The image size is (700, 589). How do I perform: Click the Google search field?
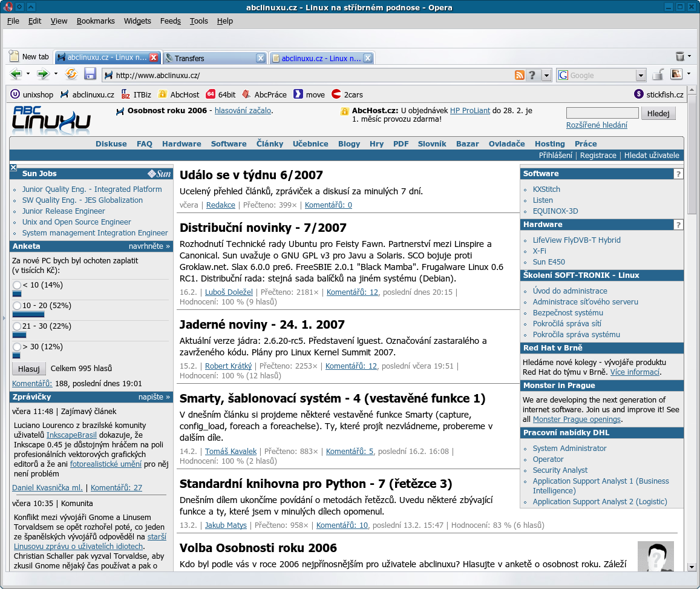tap(602, 76)
